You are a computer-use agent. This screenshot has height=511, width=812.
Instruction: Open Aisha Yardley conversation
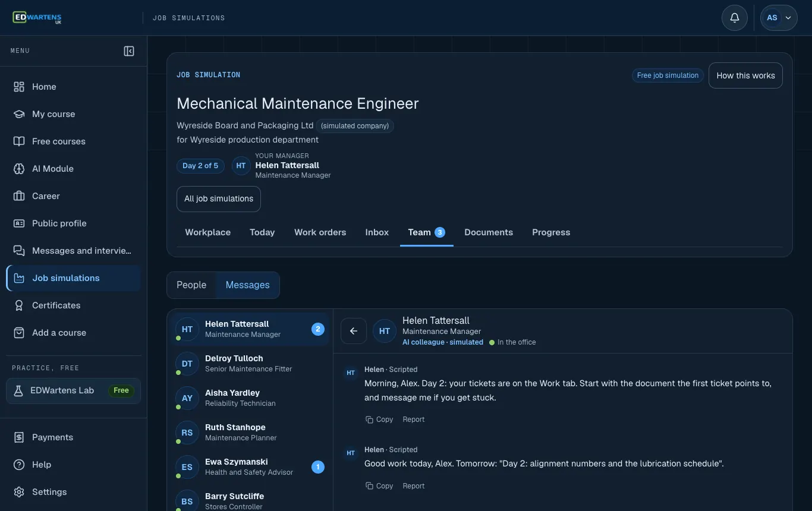click(x=250, y=398)
